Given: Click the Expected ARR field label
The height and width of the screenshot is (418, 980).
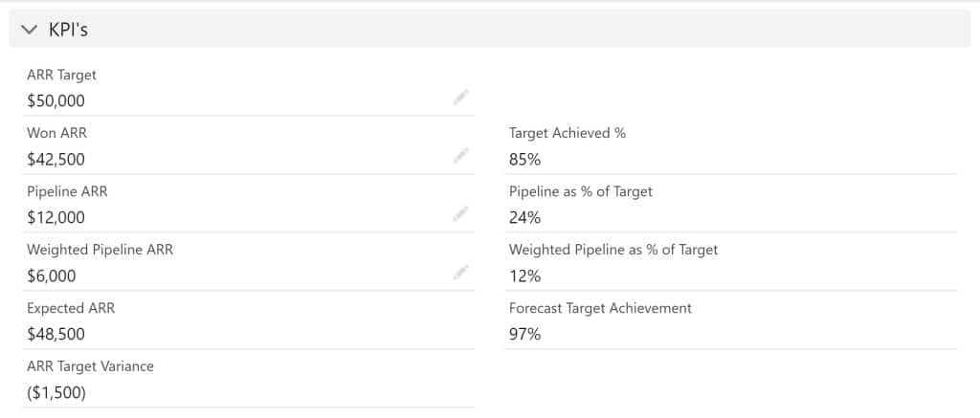Looking at the screenshot, I should (71, 308).
